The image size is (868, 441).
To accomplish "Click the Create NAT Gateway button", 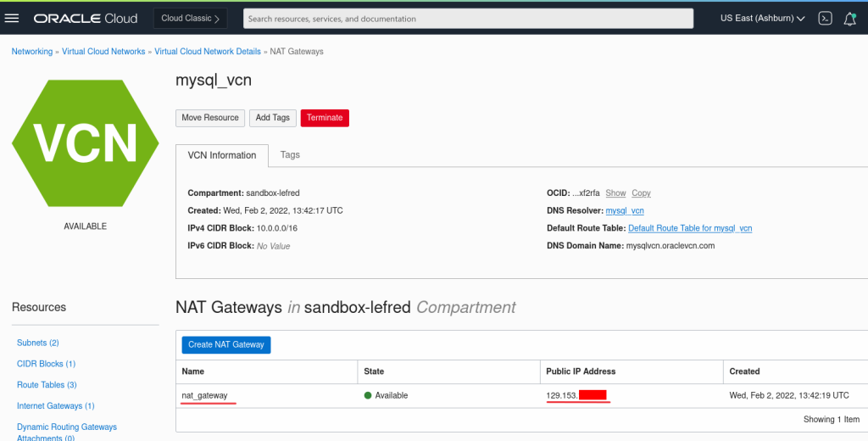I will (226, 344).
